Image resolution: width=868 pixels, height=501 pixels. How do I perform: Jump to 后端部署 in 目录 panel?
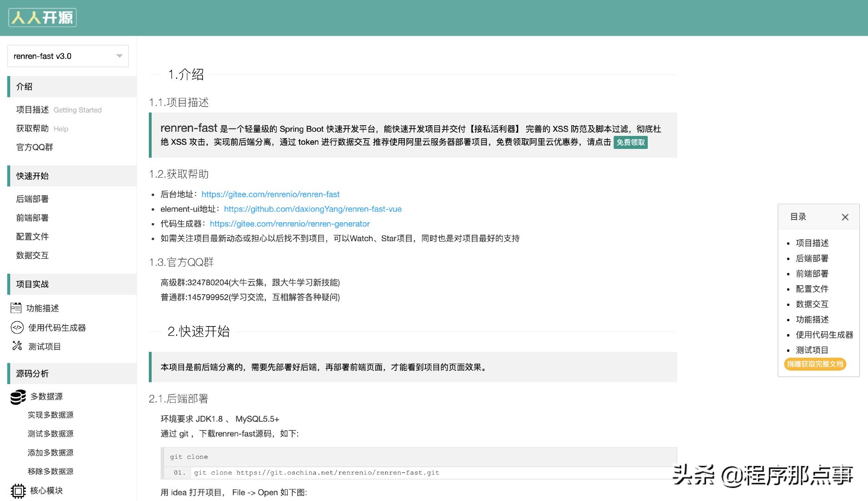coord(812,258)
